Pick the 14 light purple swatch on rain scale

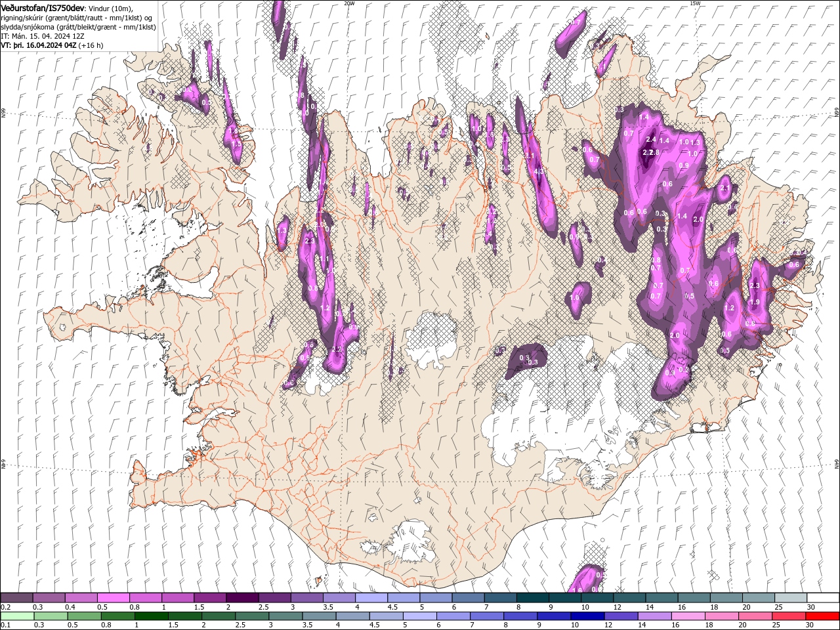point(654,616)
